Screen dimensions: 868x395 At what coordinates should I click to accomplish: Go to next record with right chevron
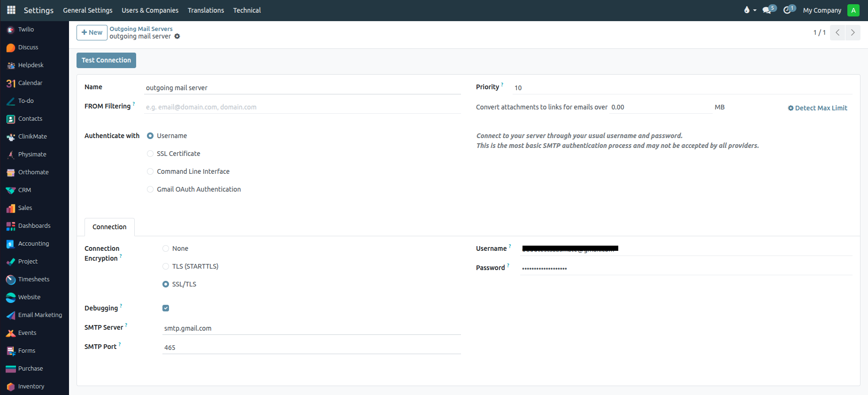pos(853,32)
